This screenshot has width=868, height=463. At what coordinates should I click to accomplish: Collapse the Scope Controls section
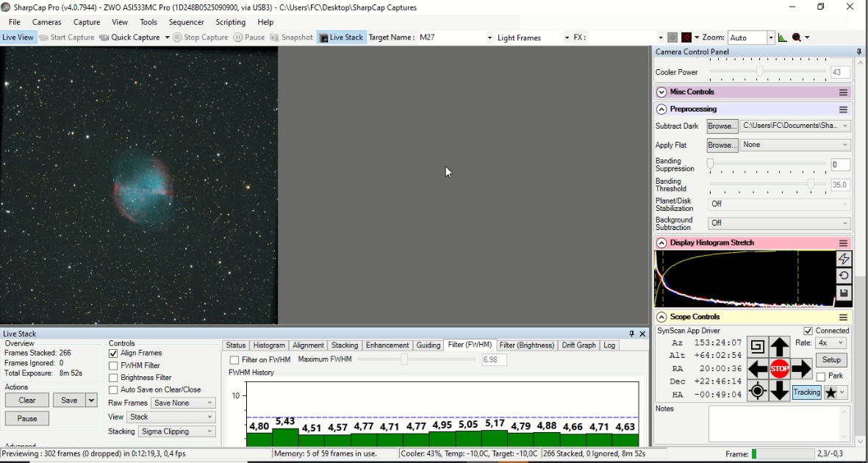coord(661,317)
